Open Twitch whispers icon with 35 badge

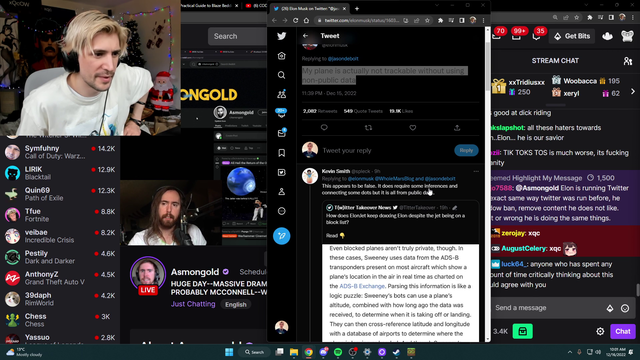tap(538, 35)
